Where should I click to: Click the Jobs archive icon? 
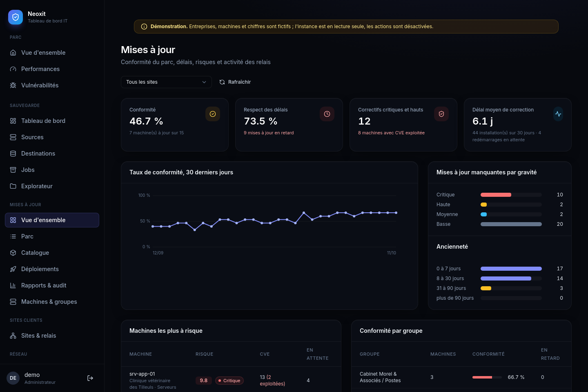coord(13,170)
